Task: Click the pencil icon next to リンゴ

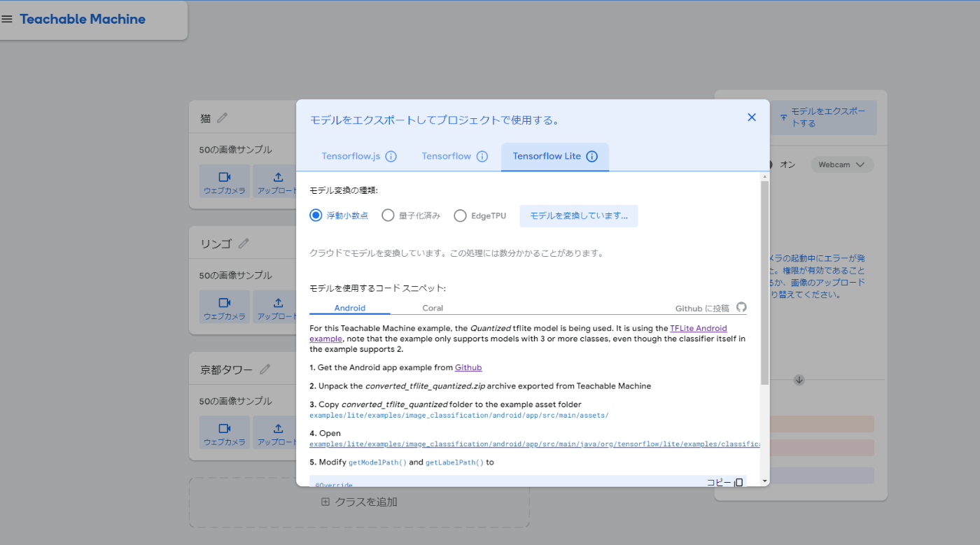Action: [x=244, y=243]
